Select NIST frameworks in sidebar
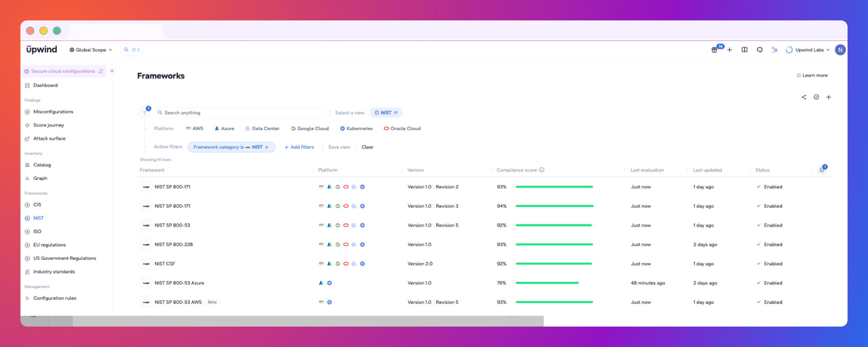Image resolution: width=868 pixels, height=347 pixels. pos(38,218)
